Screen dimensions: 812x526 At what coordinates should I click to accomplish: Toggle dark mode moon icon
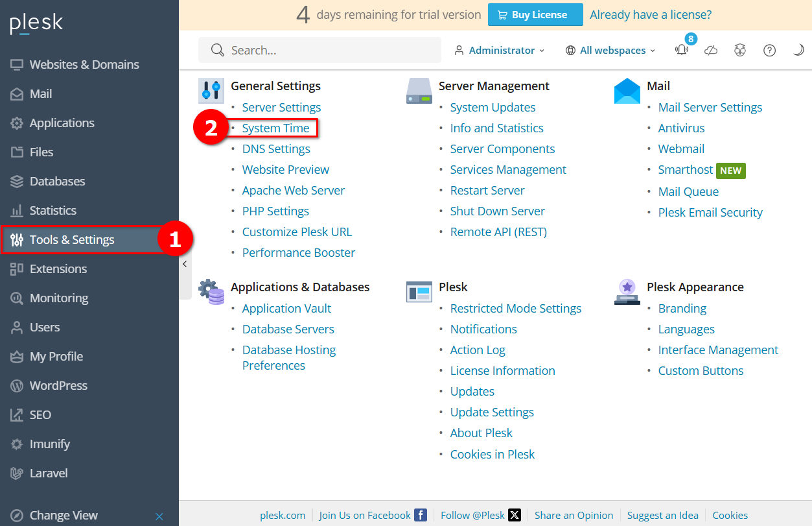click(798, 50)
